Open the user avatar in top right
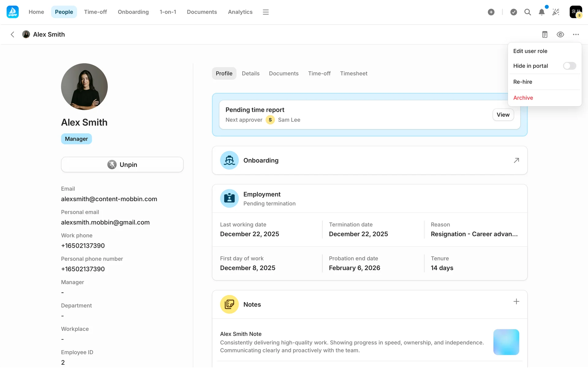 coord(575,12)
